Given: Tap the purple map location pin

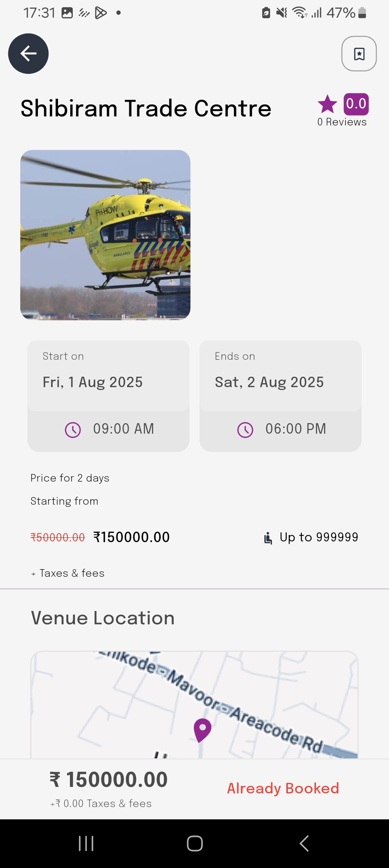Looking at the screenshot, I should click(x=202, y=730).
